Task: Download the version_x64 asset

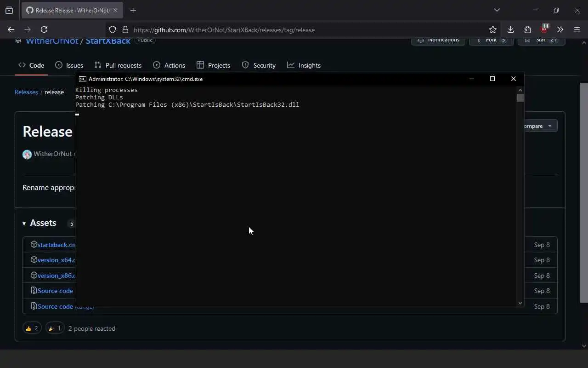Action: (x=56, y=260)
